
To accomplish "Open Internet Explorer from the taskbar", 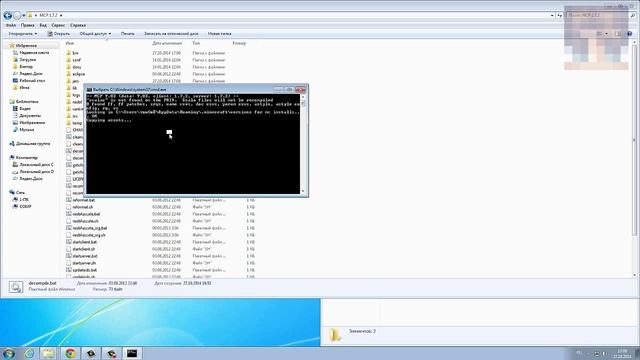I will pyautogui.click(x=29, y=353).
